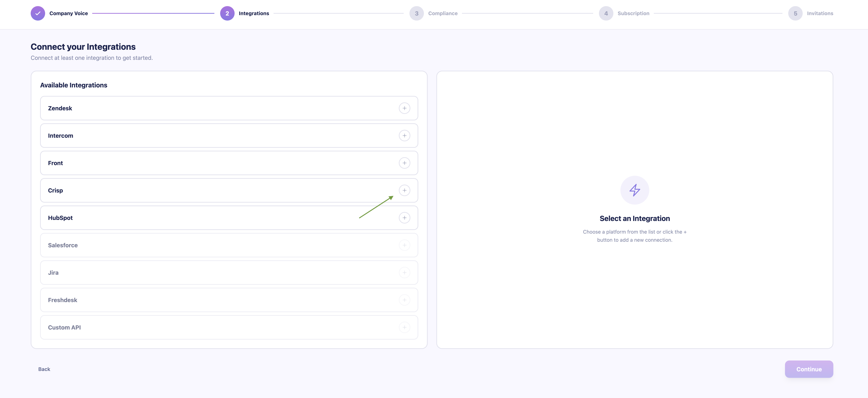This screenshot has width=868, height=398.
Task: Click the Connect your Integrations title
Action: [x=83, y=47]
